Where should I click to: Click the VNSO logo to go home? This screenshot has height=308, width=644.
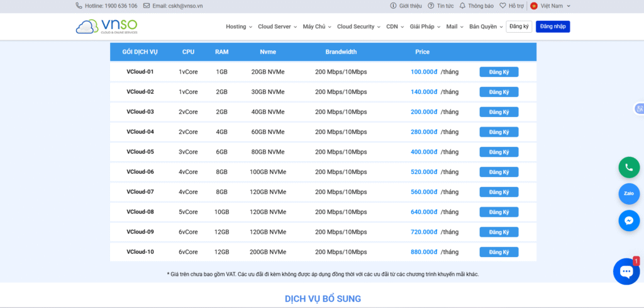coord(106,26)
